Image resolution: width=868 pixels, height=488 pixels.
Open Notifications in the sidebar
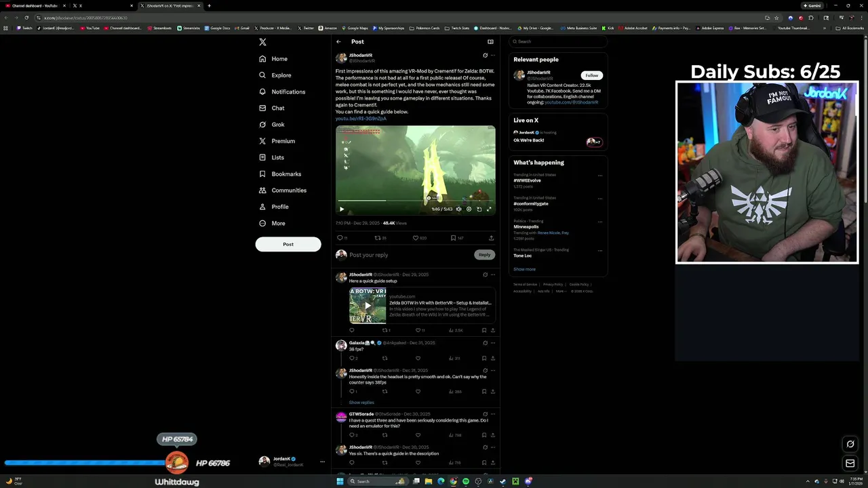(x=282, y=91)
